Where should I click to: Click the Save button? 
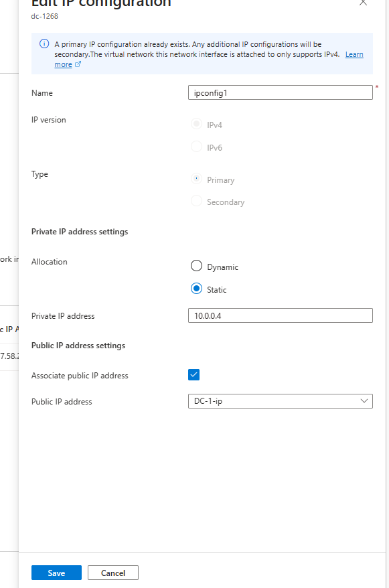pyautogui.click(x=56, y=573)
